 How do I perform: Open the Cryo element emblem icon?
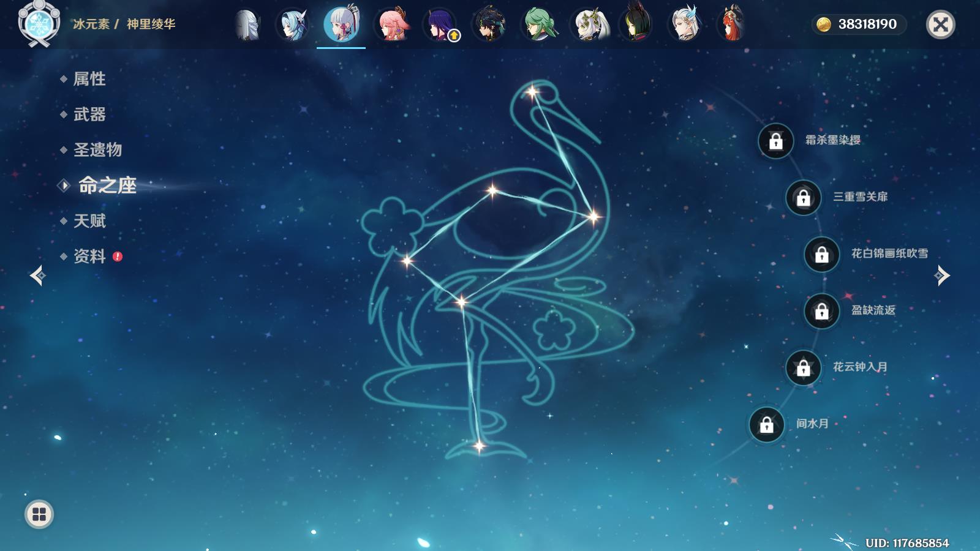[39, 24]
